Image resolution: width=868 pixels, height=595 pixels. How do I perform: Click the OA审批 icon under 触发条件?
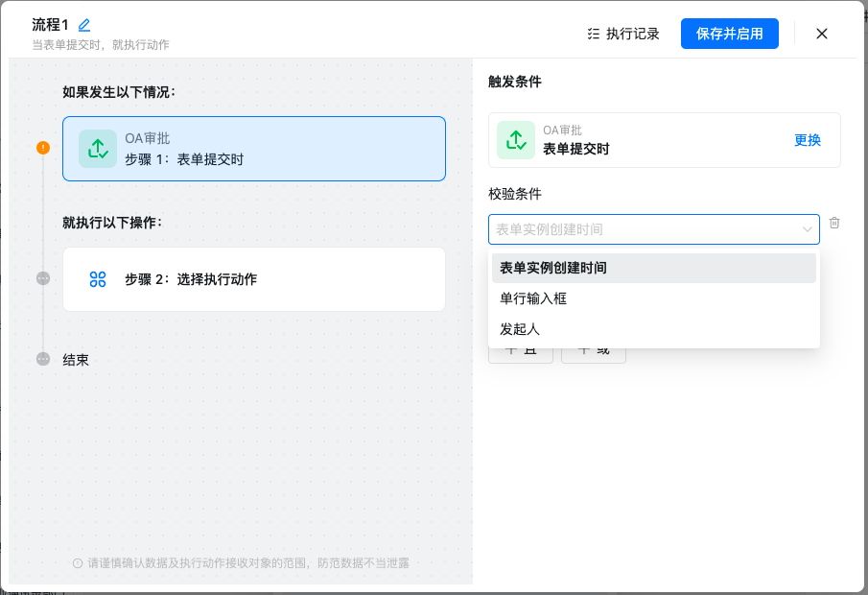click(x=516, y=140)
